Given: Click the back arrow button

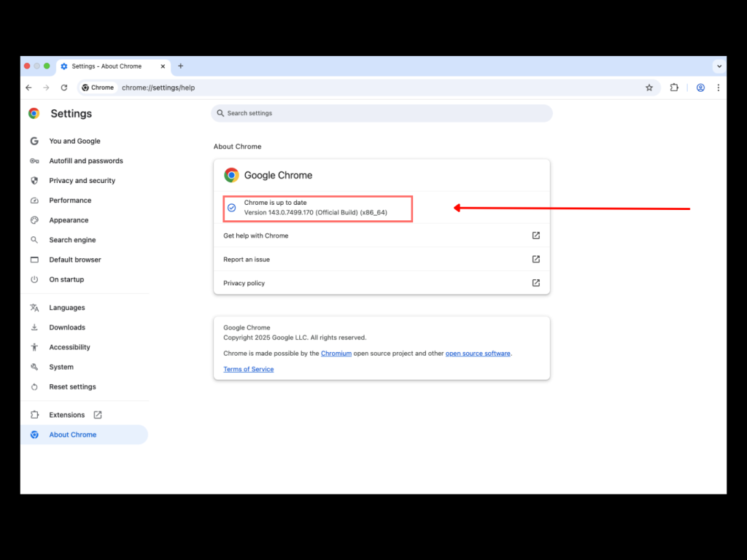Looking at the screenshot, I should pyautogui.click(x=28, y=87).
